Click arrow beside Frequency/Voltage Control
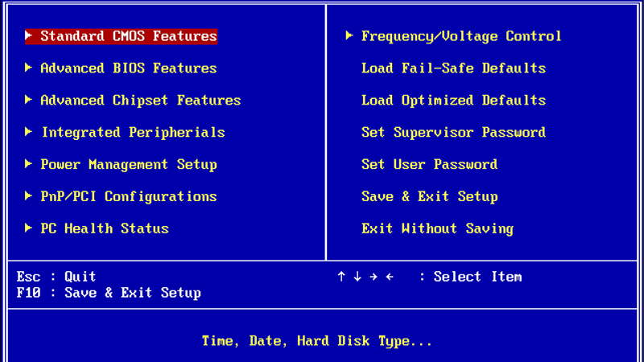 click(x=349, y=35)
